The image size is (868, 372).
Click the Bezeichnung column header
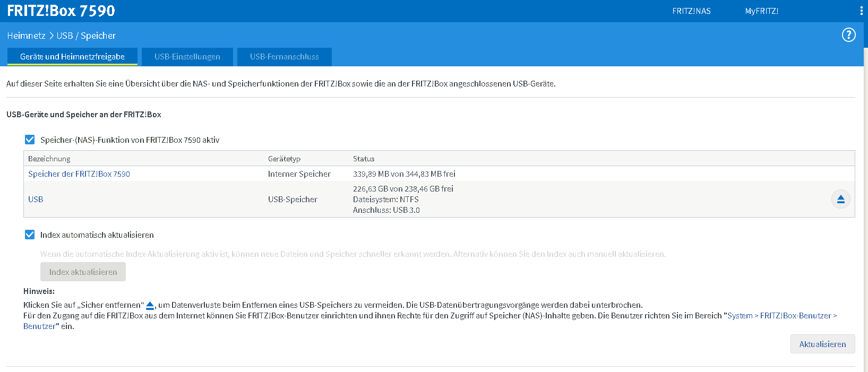[49, 159]
